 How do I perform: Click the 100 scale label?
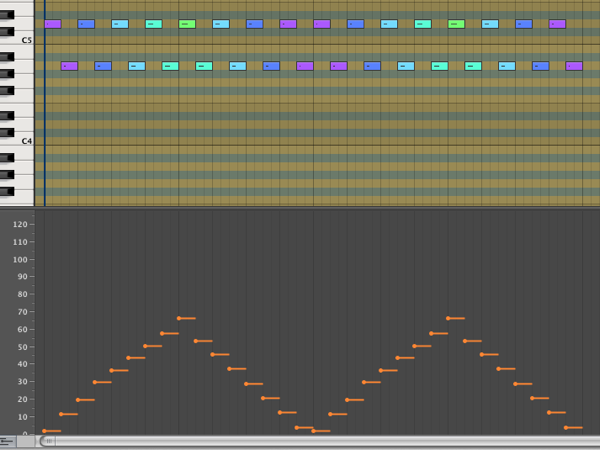click(20, 260)
